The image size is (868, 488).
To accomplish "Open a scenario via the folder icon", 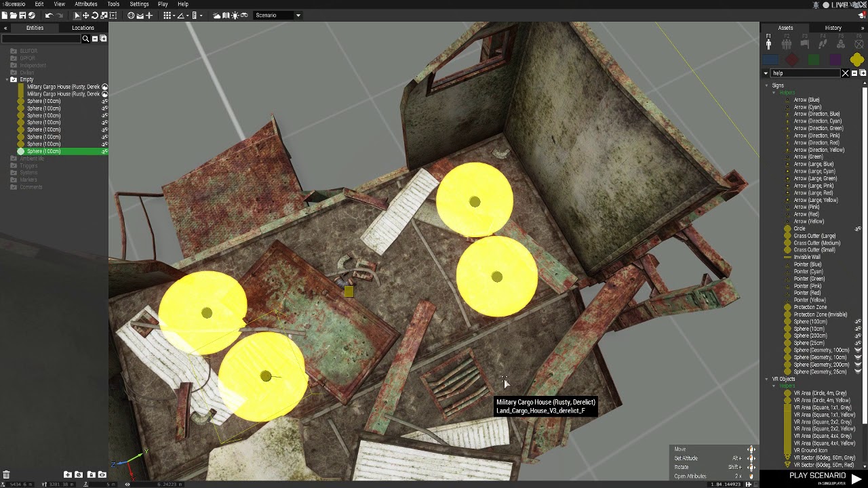I will pyautogui.click(x=14, y=15).
